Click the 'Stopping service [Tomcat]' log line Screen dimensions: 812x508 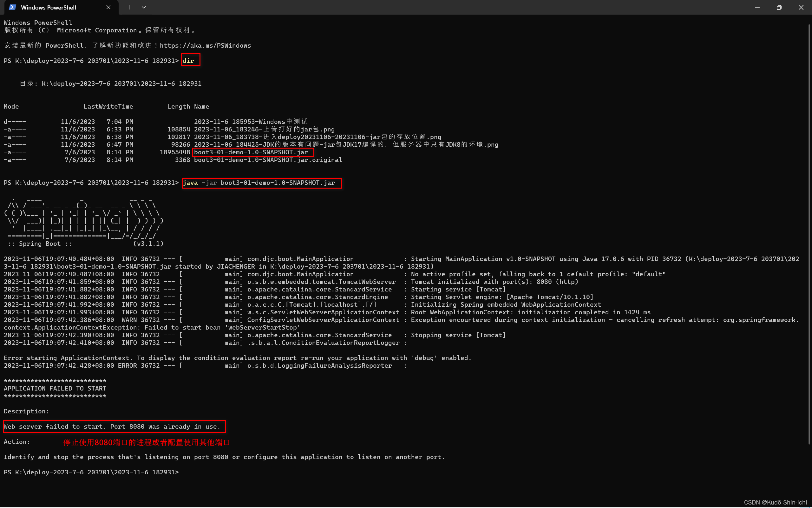point(255,335)
